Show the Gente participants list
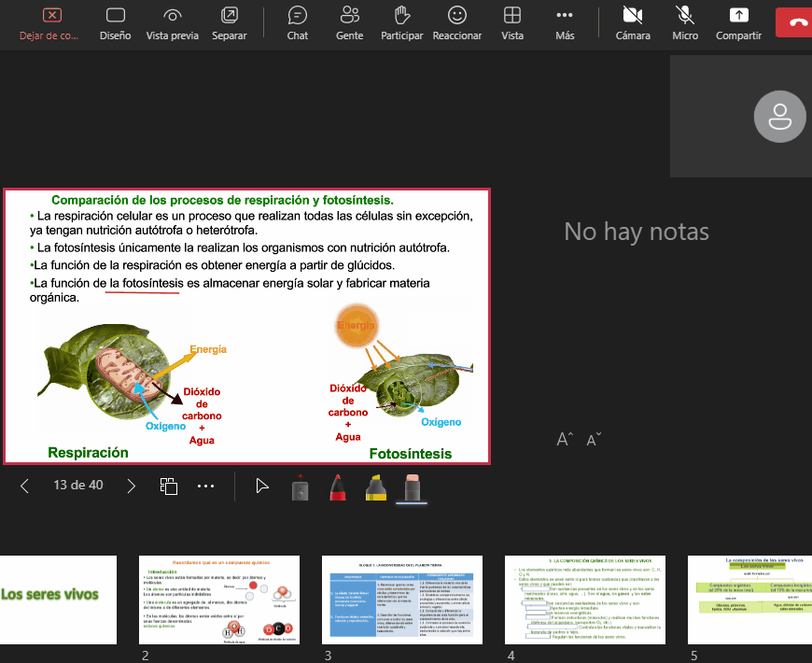 tap(350, 24)
